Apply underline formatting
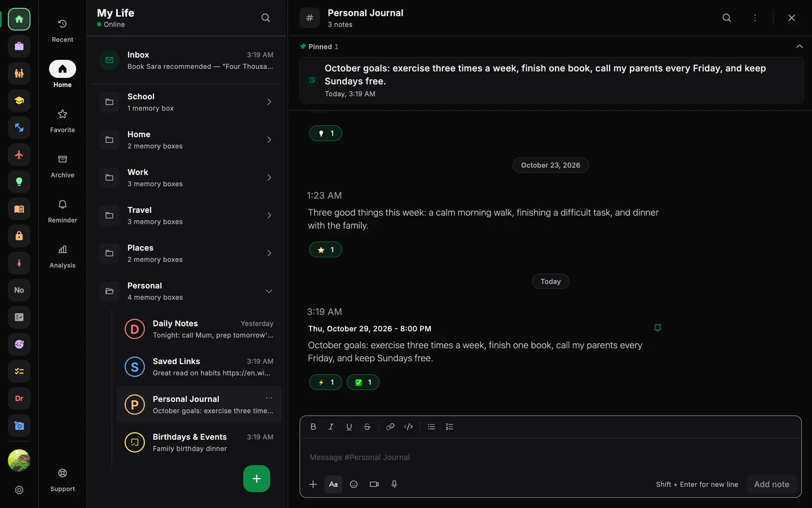This screenshot has width=812, height=508. 349,427
